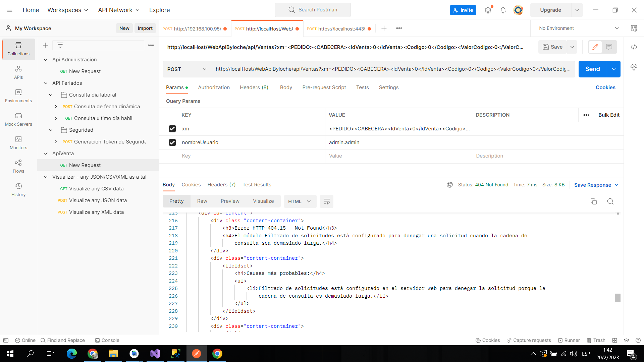The image size is (644, 362).
Task: Open the No Environment dropdown
Action: pos(579,28)
